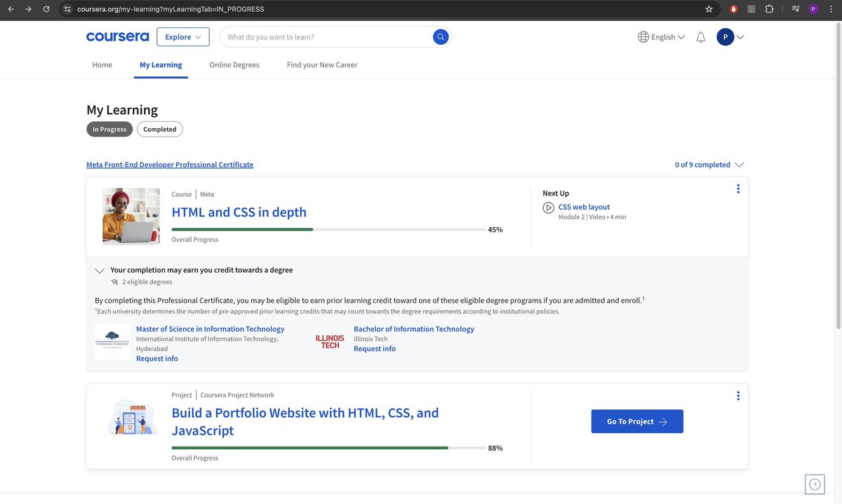Viewport: 842px width, 504px height.
Task: Open Meta Front-End Developer Professional Certificate link
Action: (x=169, y=164)
